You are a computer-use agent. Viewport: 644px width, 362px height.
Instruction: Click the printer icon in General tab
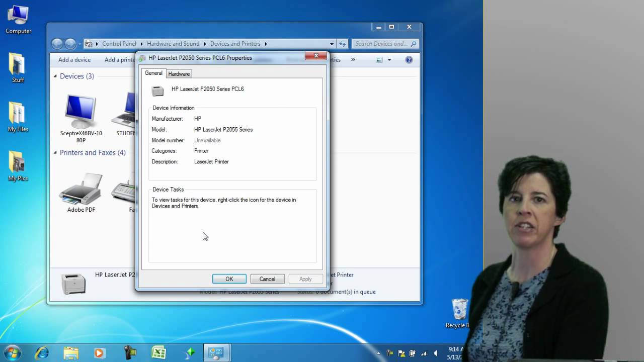click(158, 90)
